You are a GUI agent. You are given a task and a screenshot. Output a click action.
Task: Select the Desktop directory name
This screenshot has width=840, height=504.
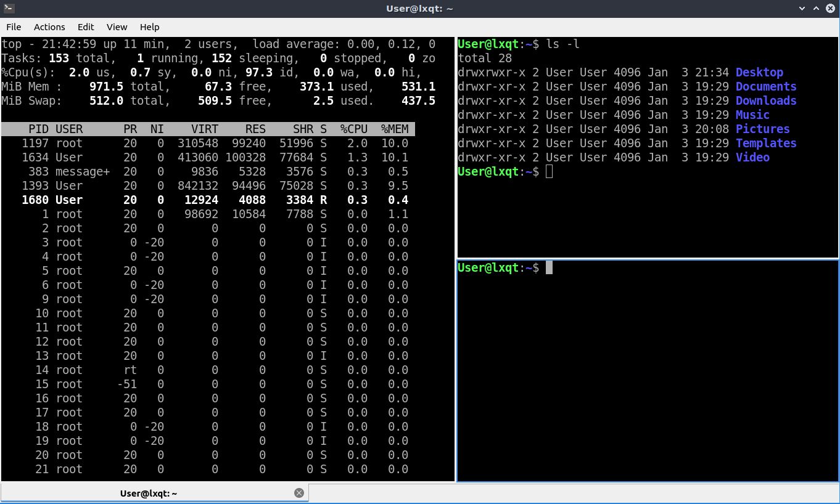click(x=759, y=72)
